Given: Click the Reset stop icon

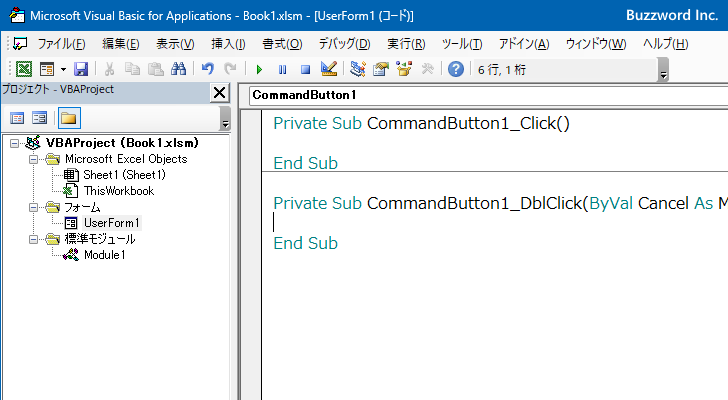Looking at the screenshot, I should (305, 70).
